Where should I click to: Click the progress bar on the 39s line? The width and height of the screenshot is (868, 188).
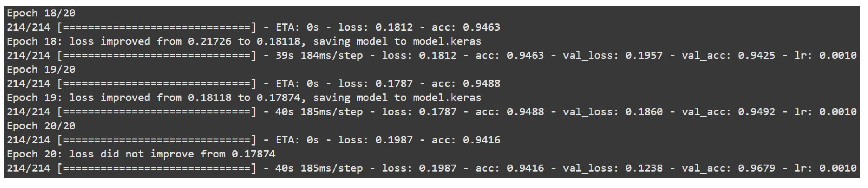[x=157, y=55]
